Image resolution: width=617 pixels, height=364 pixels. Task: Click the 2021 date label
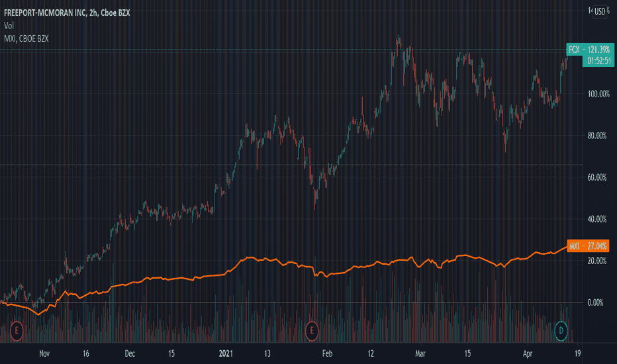point(226,353)
